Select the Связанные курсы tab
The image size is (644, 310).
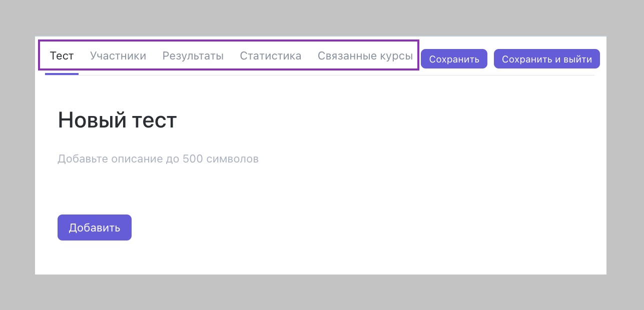365,56
